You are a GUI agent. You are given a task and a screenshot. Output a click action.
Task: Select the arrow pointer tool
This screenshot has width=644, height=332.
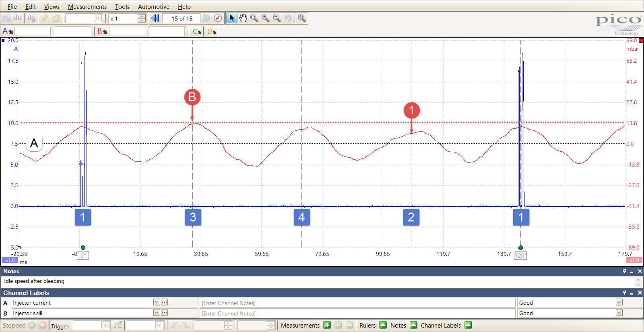[x=232, y=18]
